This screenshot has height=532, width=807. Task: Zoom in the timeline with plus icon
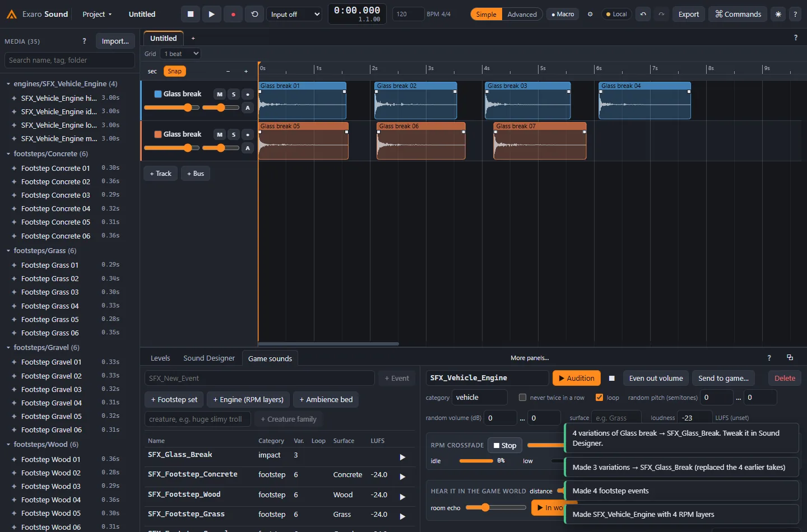tap(245, 71)
